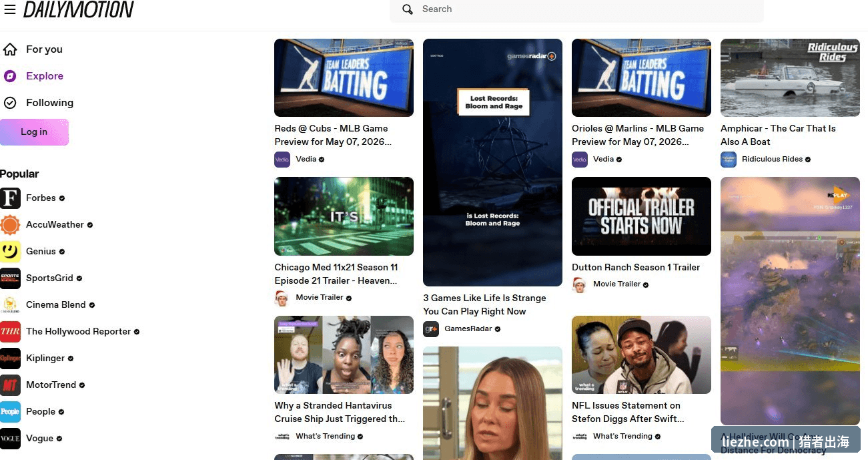Open Reds @ Cubs MLB Game Preview title
Screen dimensions: 868x460
click(x=333, y=135)
